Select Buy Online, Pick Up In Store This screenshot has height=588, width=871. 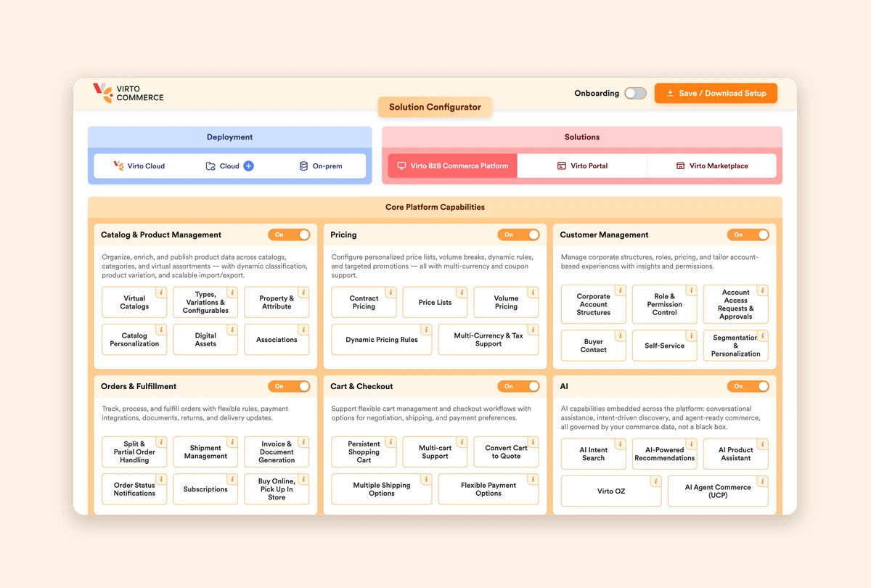(x=277, y=489)
